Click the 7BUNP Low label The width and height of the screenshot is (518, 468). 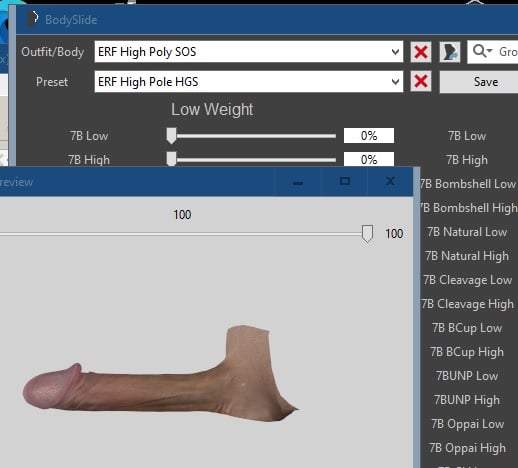pyautogui.click(x=467, y=376)
